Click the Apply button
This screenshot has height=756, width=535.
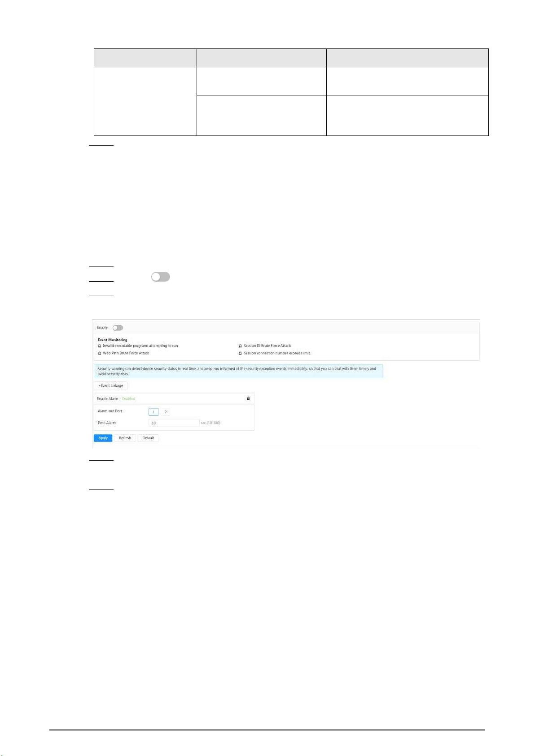(x=103, y=438)
